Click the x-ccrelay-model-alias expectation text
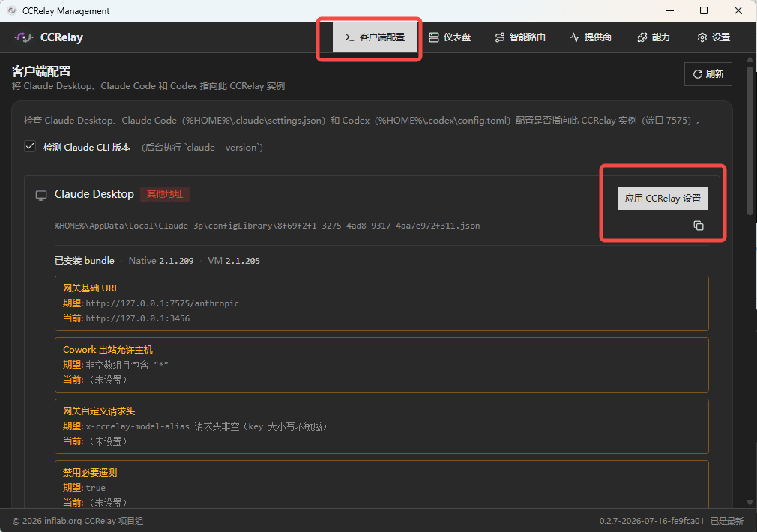Viewport: 757px width, 532px height. coord(206,426)
